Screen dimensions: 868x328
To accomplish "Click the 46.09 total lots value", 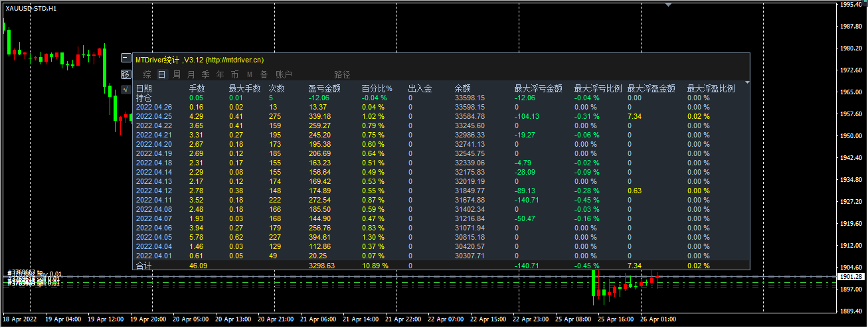I will (x=198, y=266).
